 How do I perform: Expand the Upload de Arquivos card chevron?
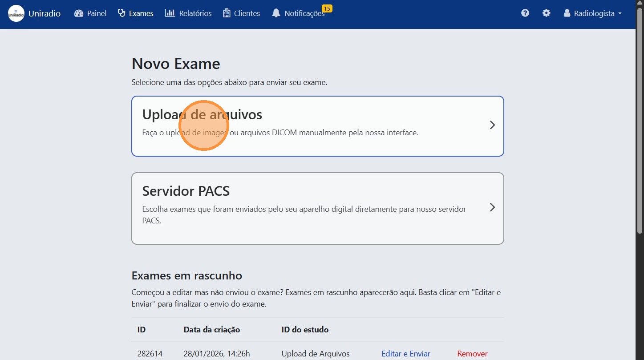point(492,125)
